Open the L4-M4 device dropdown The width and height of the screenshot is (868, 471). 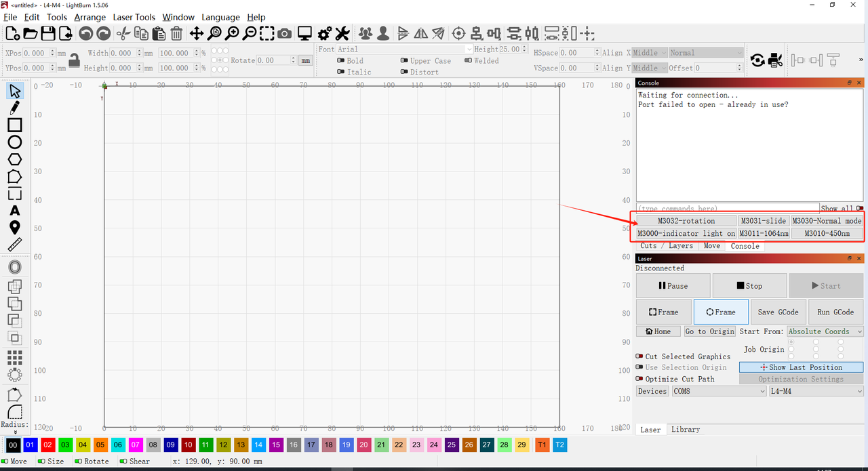816,391
